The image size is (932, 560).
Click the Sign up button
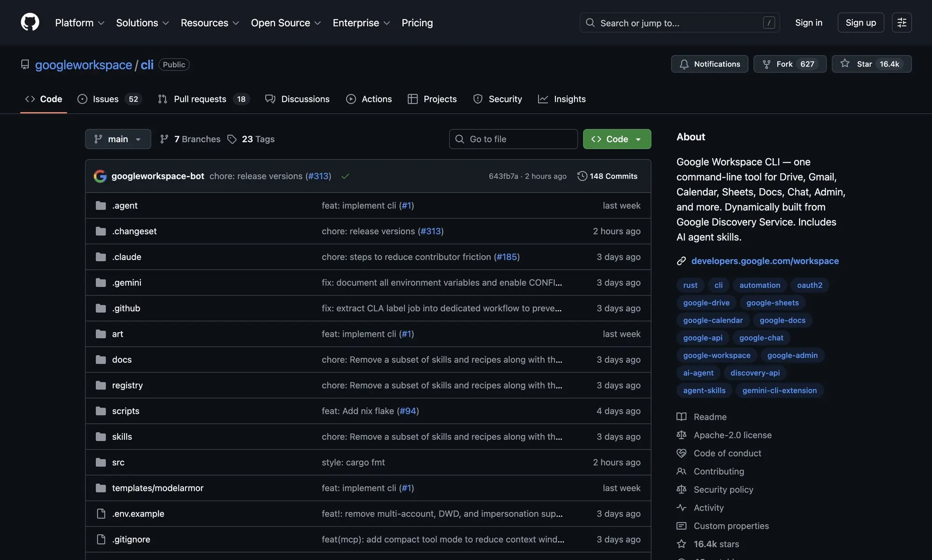(860, 23)
